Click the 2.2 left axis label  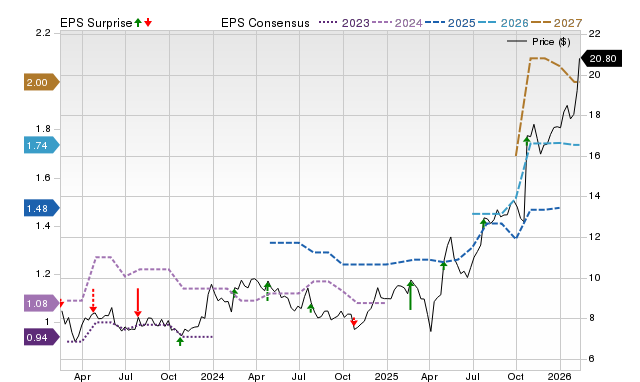pyautogui.click(x=43, y=33)
